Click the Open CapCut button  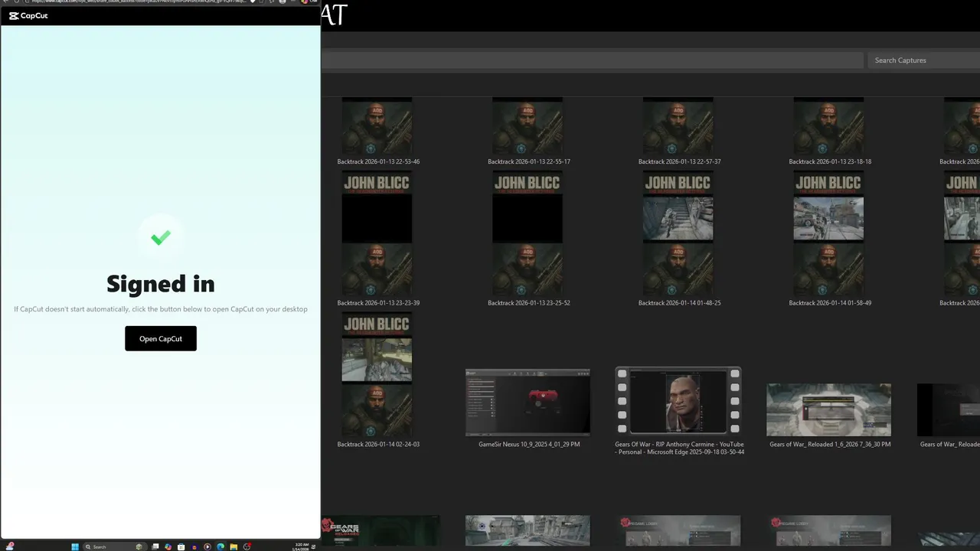(x=161, y=338)
